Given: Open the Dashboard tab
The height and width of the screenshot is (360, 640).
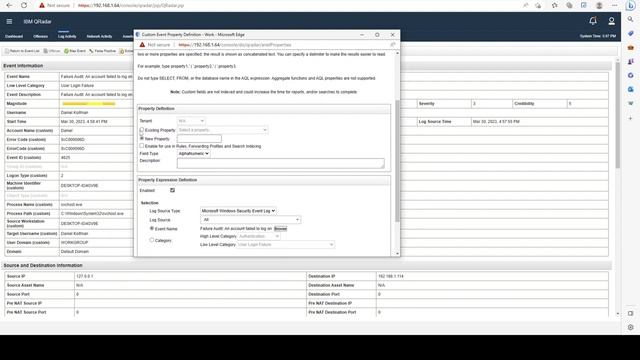Looking at the screenshot, I should point(14,36).
